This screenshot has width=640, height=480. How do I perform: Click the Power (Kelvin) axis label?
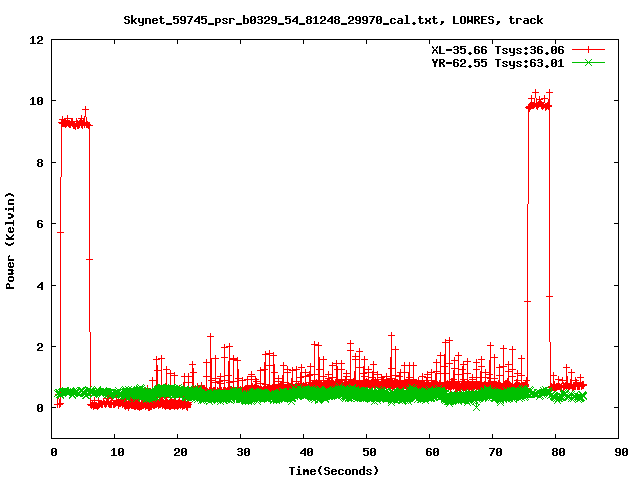point(10,241)
